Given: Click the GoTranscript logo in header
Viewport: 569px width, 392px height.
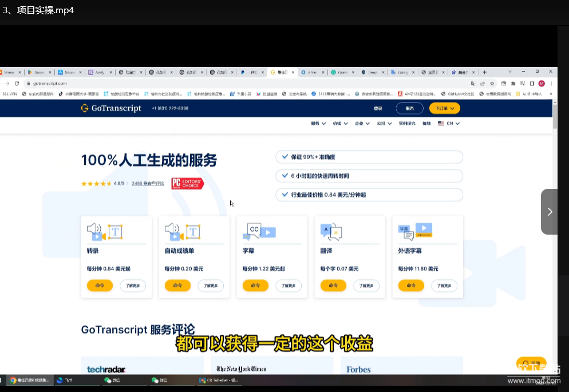Looking at the screenshot, I should pyautogui.click(x=111, y=108).
